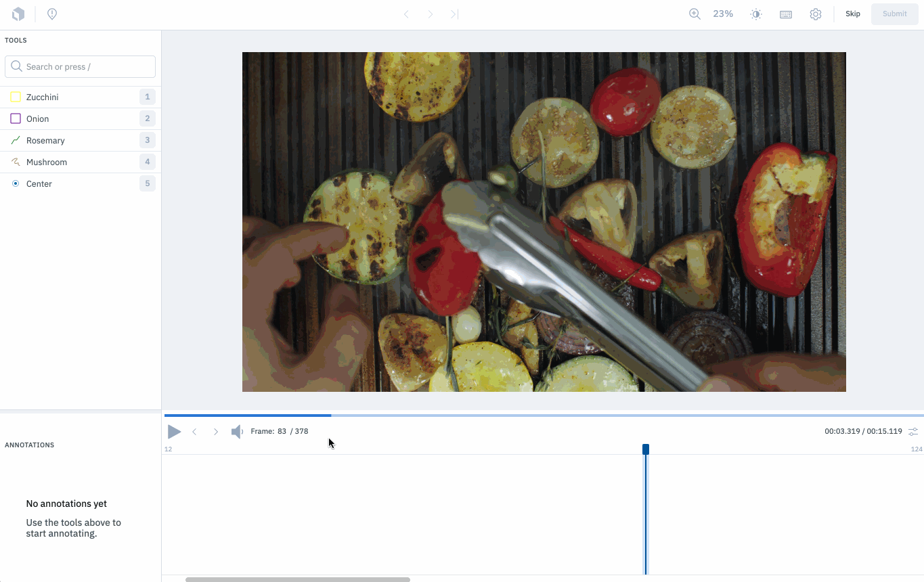Go to the next task arrow
Viewport: 924px width, 582px height.
tap(430, 14)
